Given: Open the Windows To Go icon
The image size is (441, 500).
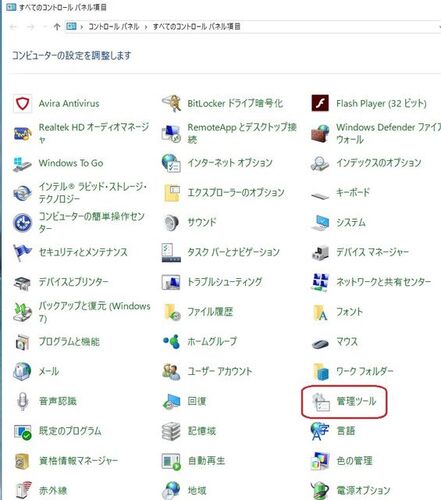Looking at the screenshot, I should [x=22, y=163].
